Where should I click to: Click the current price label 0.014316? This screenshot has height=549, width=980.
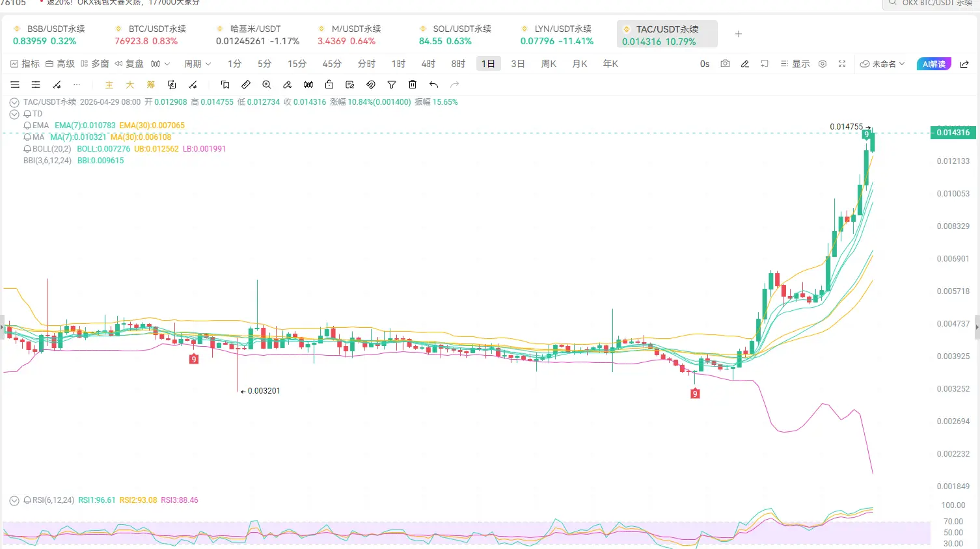coord(953,133)
